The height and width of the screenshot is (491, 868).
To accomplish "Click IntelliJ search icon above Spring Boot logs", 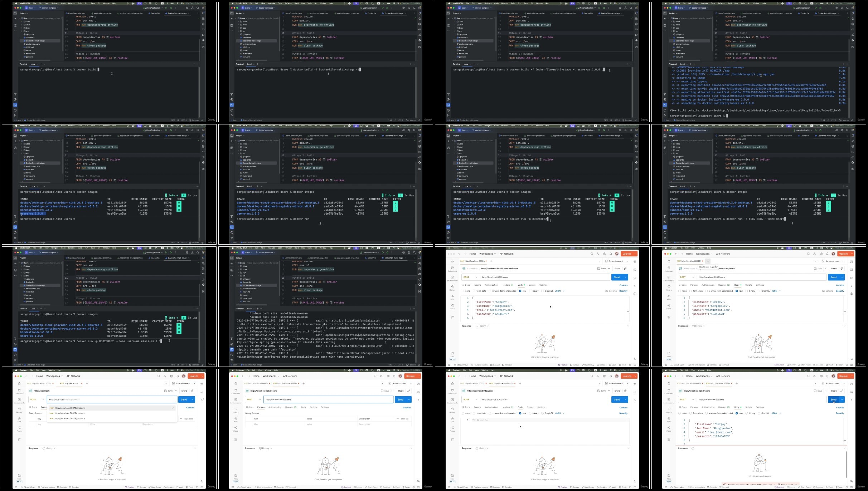I will click(414, 252).
